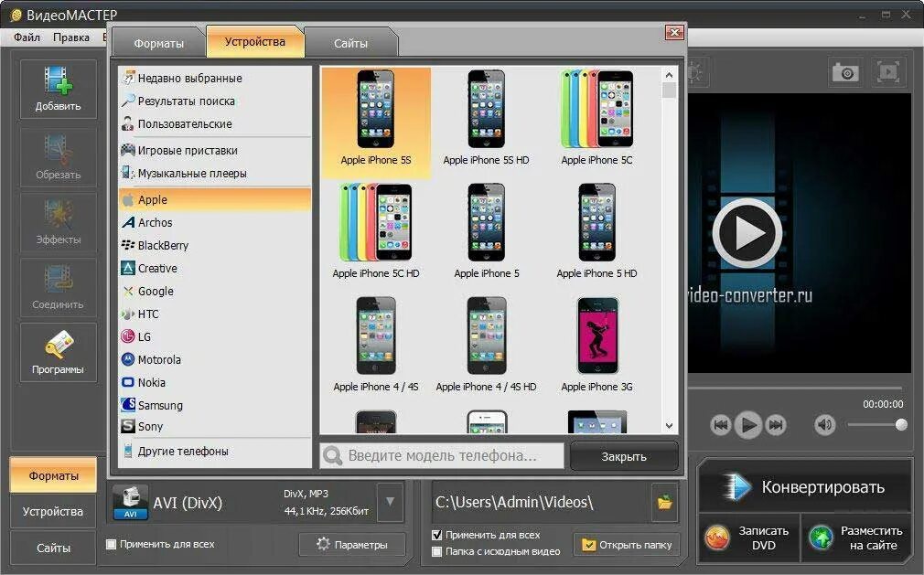Screen dimensions: 924x575
Task: Select the Nokia brand entry
Action: tap(214, 382)
